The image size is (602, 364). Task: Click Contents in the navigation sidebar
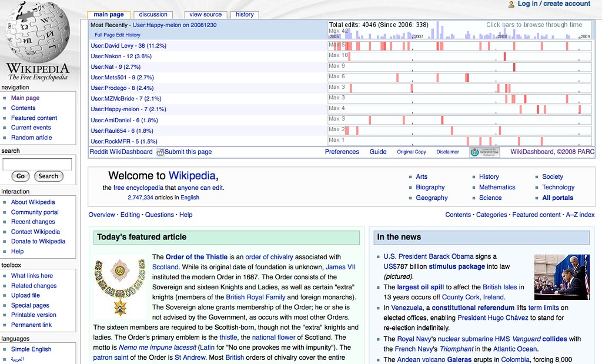(x=23, y=108)
